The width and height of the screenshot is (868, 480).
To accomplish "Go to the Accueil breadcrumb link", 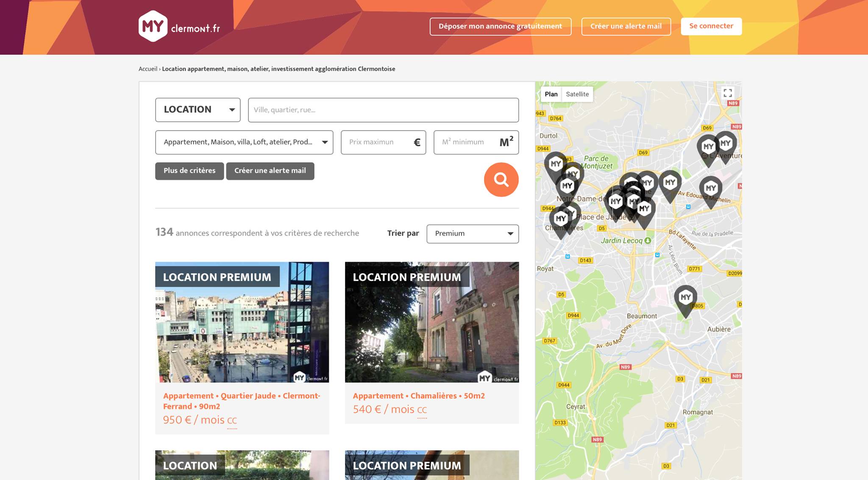I will point(148,69).
